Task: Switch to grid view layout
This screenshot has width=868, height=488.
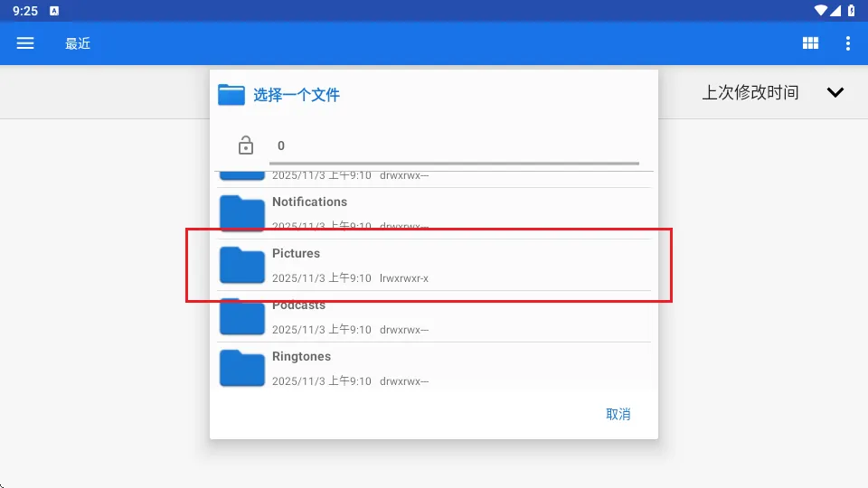Action: point(810,43)
